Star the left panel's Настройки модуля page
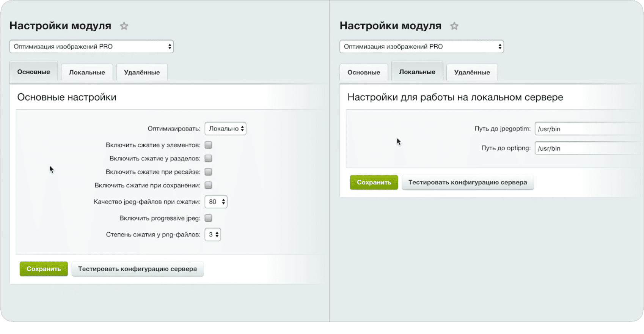Viewport: 644px width, 334px height. (124, 26)
